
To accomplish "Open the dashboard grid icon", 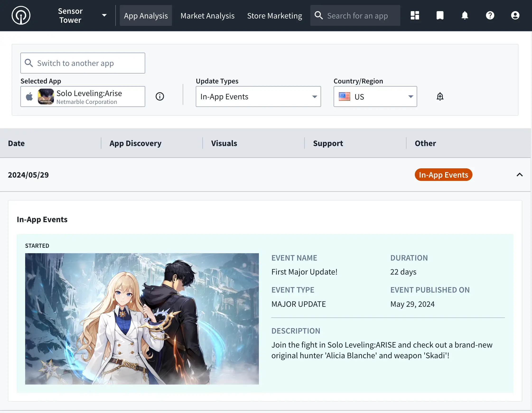I will (x=415, y=15).
